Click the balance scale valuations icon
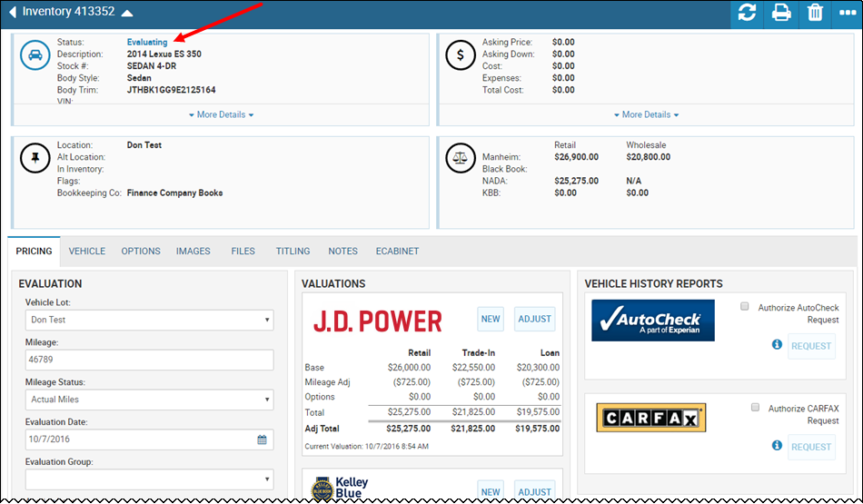The image size is (863, 504). coord(461,158)
